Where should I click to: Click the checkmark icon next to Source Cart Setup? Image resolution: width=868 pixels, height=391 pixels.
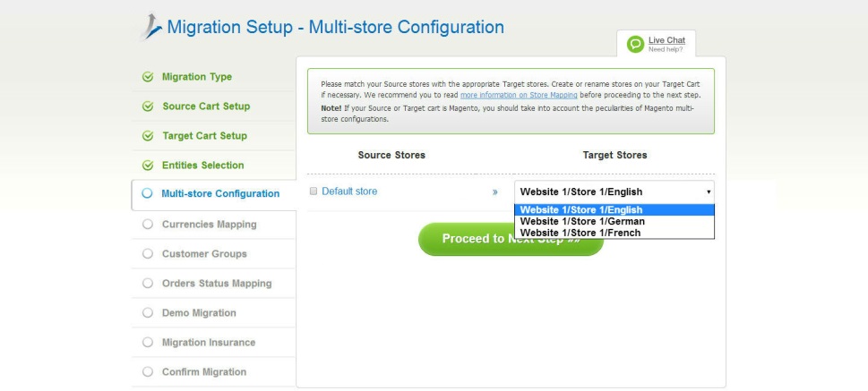(x=147, y=106)
